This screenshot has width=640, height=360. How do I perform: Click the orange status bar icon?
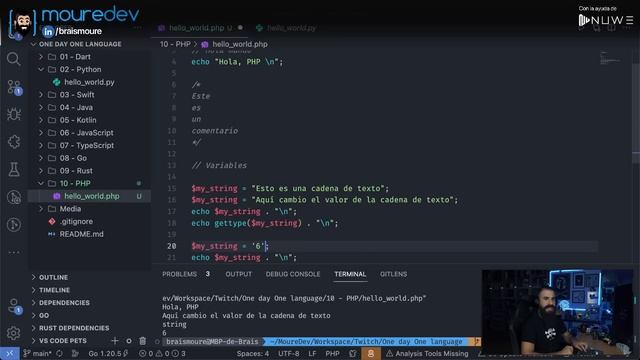(x=371, y=353)
